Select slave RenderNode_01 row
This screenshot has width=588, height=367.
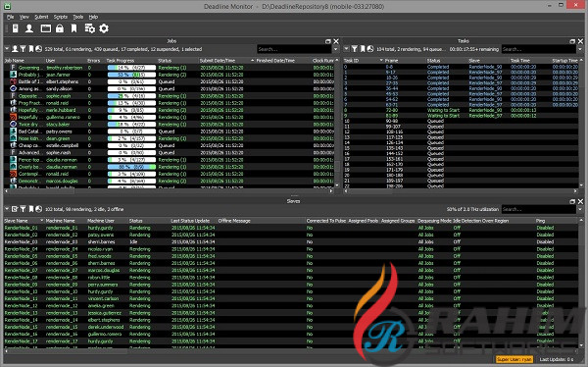coord(291,228)
